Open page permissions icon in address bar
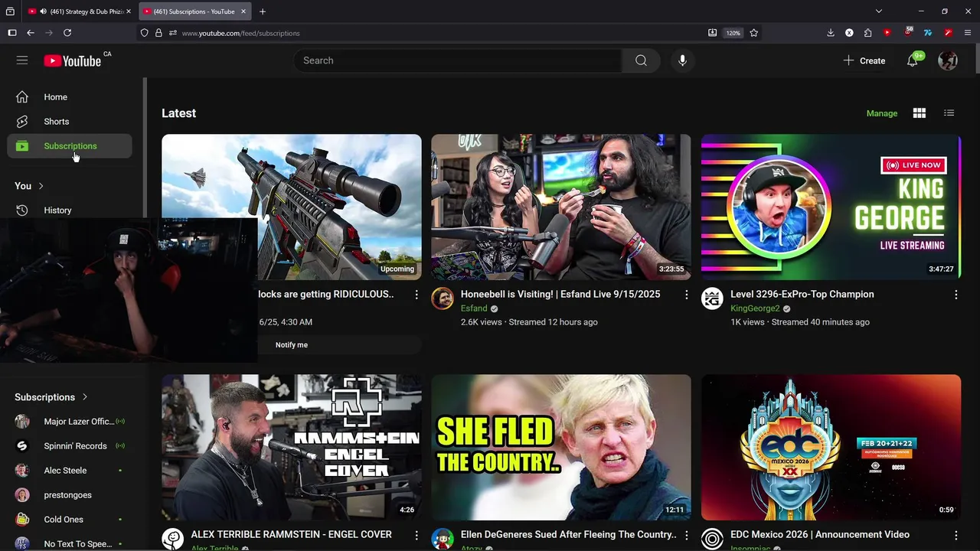 [173, 33]
